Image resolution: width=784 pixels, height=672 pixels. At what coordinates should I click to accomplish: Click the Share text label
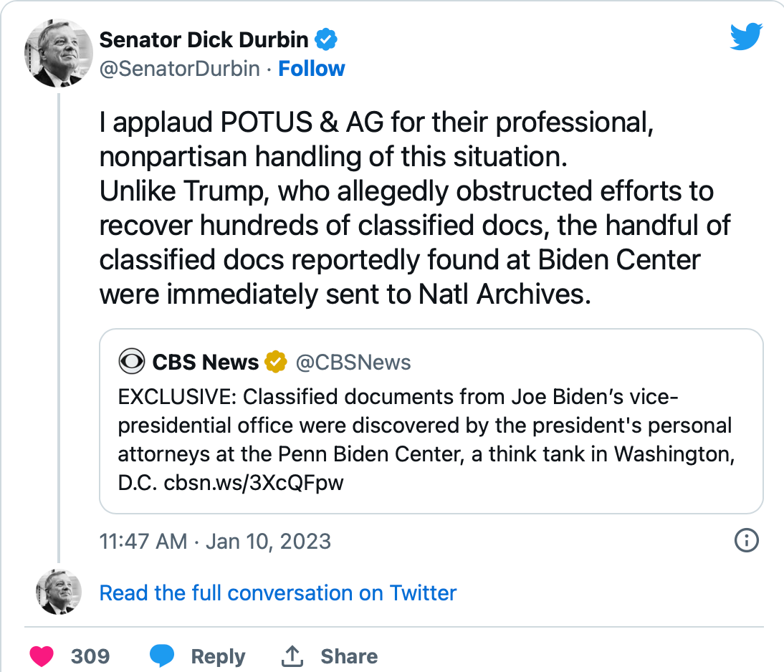[x=349, y=656]
